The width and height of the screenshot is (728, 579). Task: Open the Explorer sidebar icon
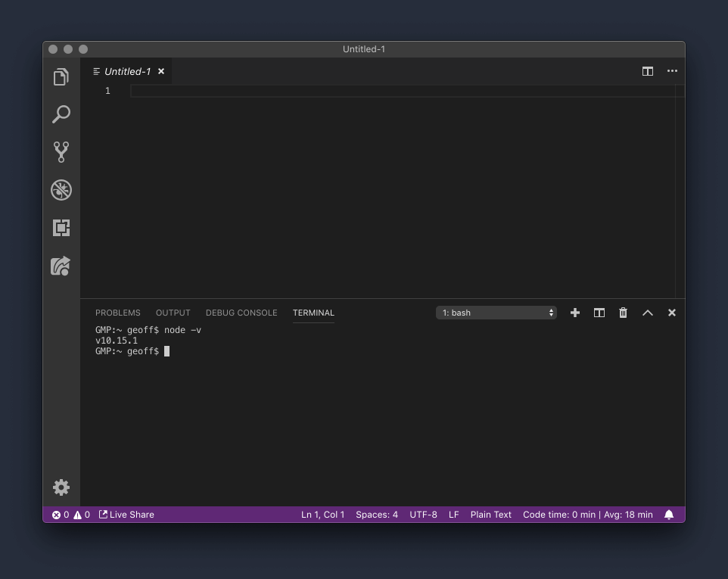[x=61, y=76]
